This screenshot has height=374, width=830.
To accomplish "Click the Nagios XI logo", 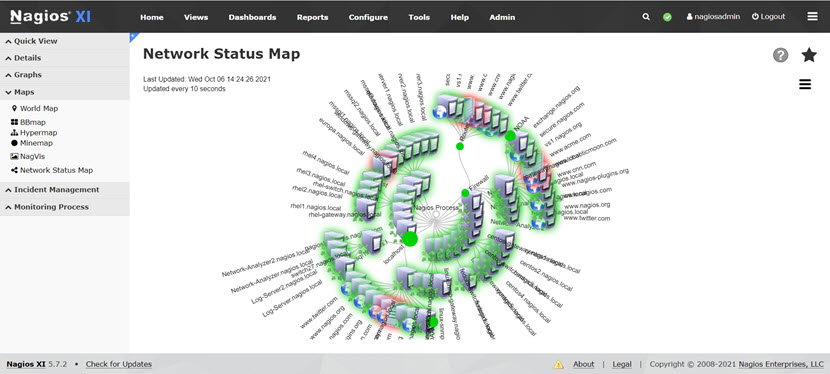I will 50,16.
